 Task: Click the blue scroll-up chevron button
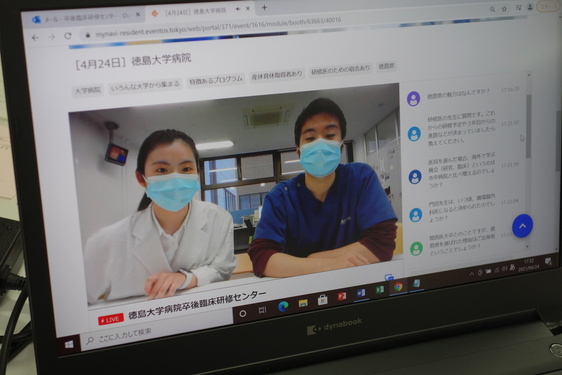pyautogui.click(x=522, y=226)
